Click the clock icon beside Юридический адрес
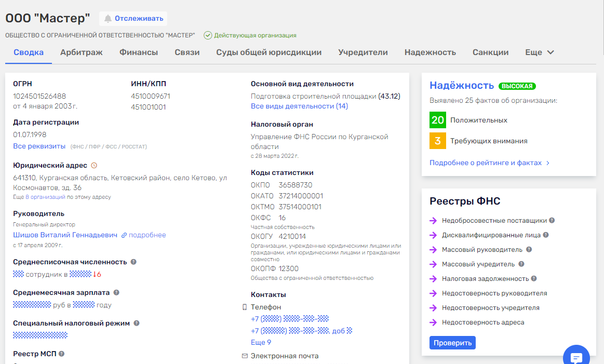Viewport: 604px width, 364px height. tap(94, 166)
